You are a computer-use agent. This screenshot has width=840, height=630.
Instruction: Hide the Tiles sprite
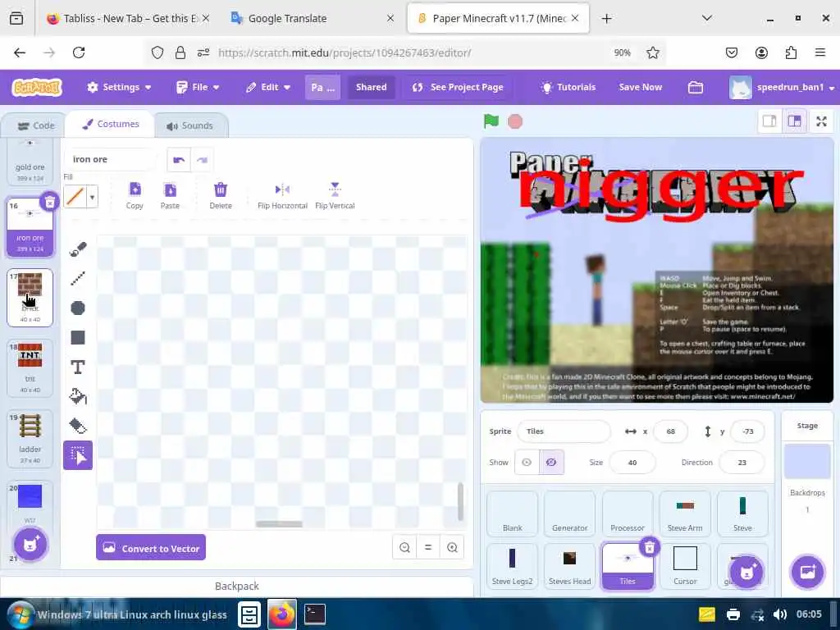[x=551, y=463]
